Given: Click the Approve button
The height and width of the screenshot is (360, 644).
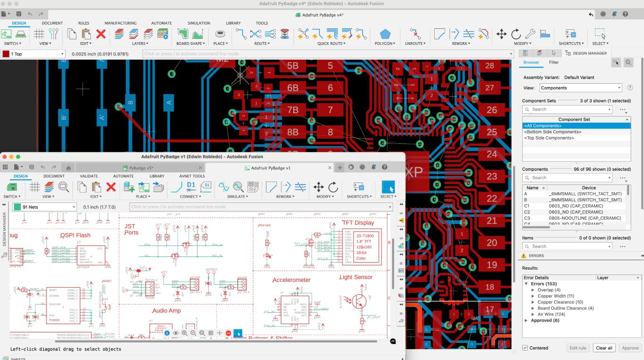Looking at the screenshot, I should coord(630,348).
